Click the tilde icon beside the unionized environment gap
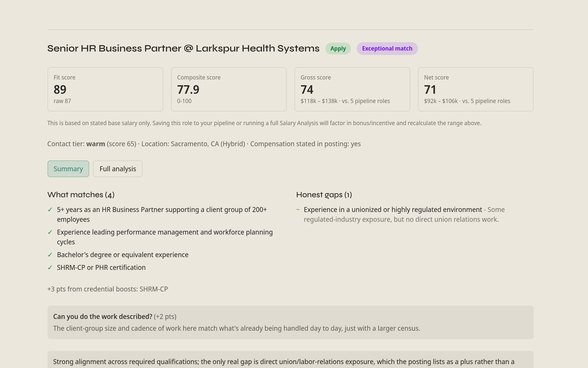588x368 pixels. tap(298, 210)
